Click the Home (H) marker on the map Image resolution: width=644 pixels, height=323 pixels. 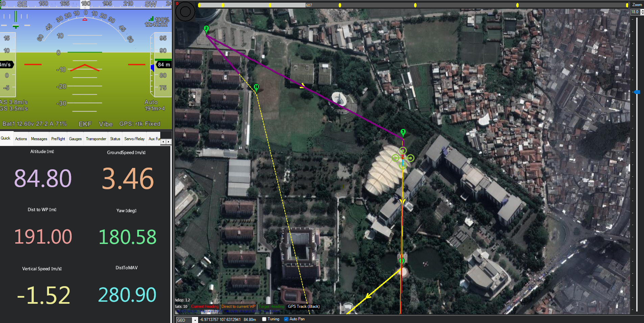pos(257,87)
